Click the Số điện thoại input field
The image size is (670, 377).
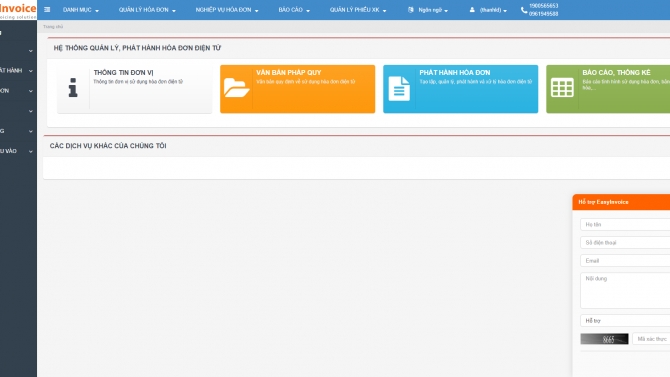point(625,242)
